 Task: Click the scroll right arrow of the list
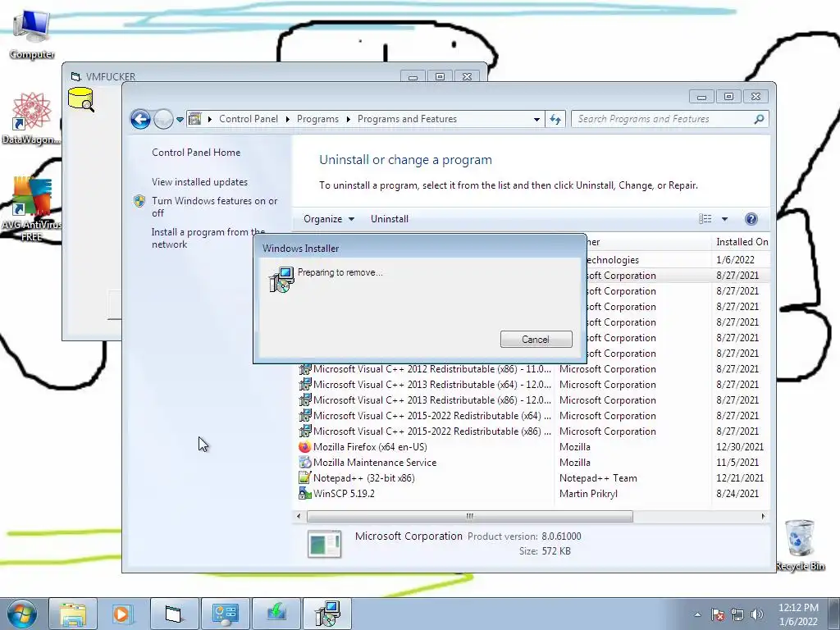coord(764,517)
